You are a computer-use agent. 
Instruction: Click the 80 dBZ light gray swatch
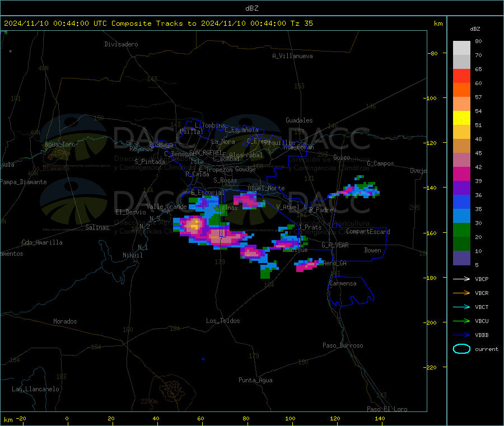[461, 48]
